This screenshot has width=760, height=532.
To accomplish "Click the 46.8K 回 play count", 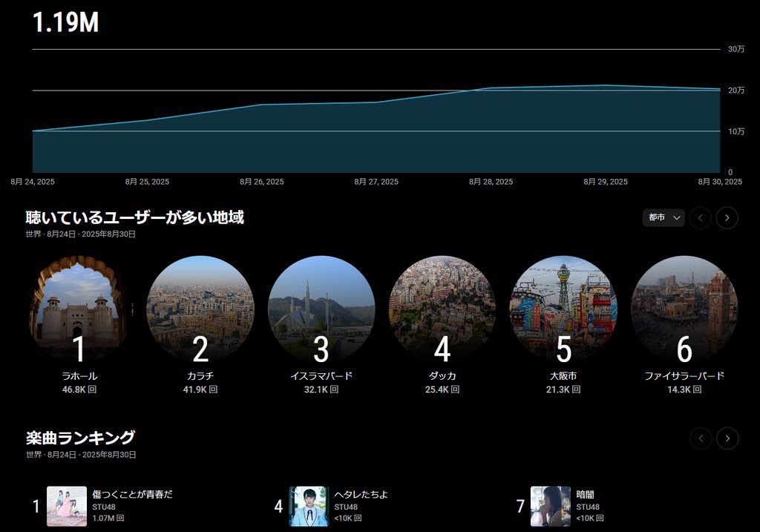I will (x=79, y=389).
